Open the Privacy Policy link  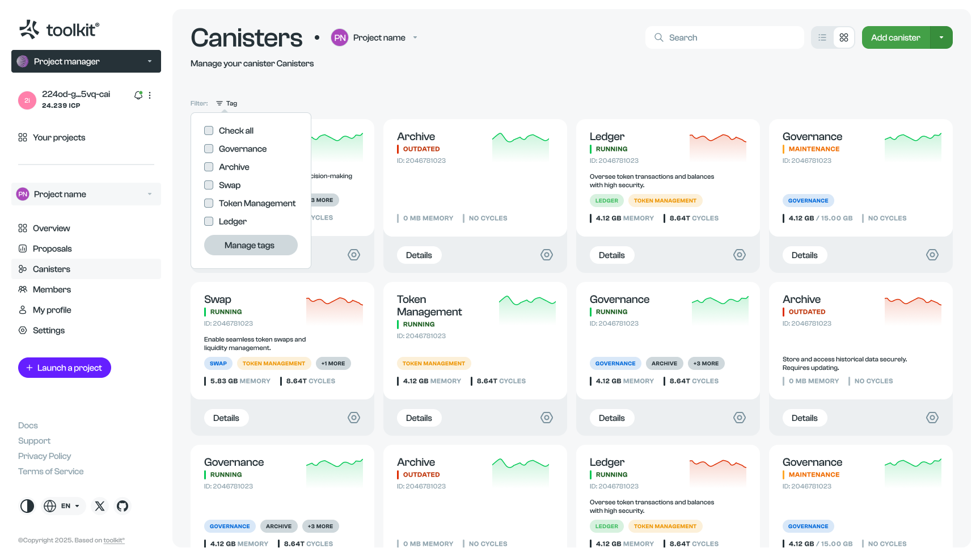pos(45,456)
